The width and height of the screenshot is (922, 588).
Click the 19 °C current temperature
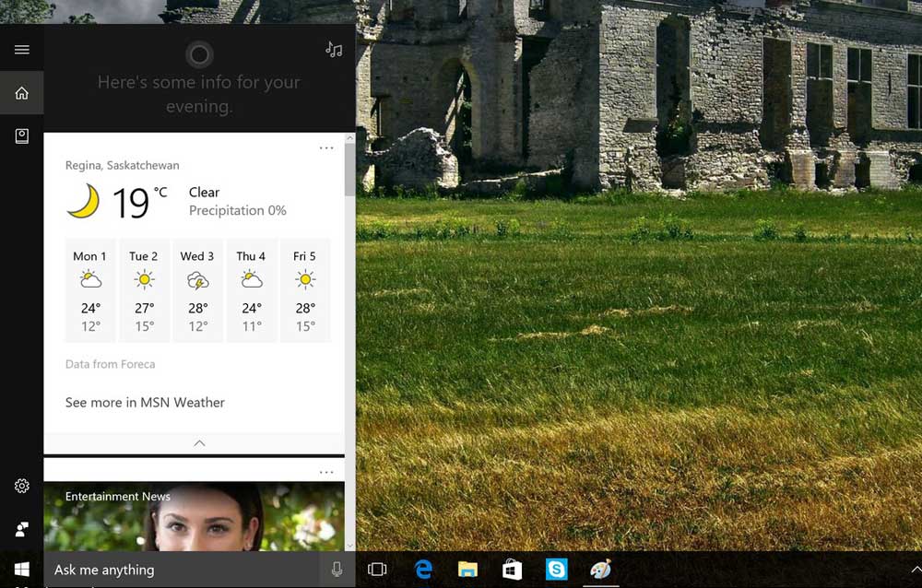coord(139,202)
